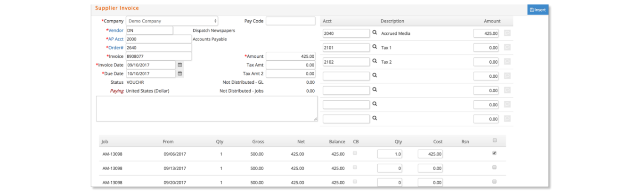The image size is (644, 194).
Task: Click magnifier icon beside account 2102
Action: pyautogui.click(x=375, y=61)
